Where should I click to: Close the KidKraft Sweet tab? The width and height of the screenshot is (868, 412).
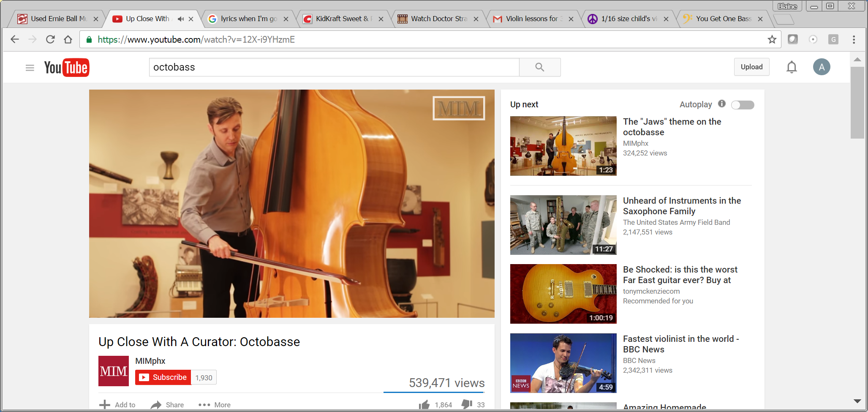pyautogui.click(x=381, y=19)
